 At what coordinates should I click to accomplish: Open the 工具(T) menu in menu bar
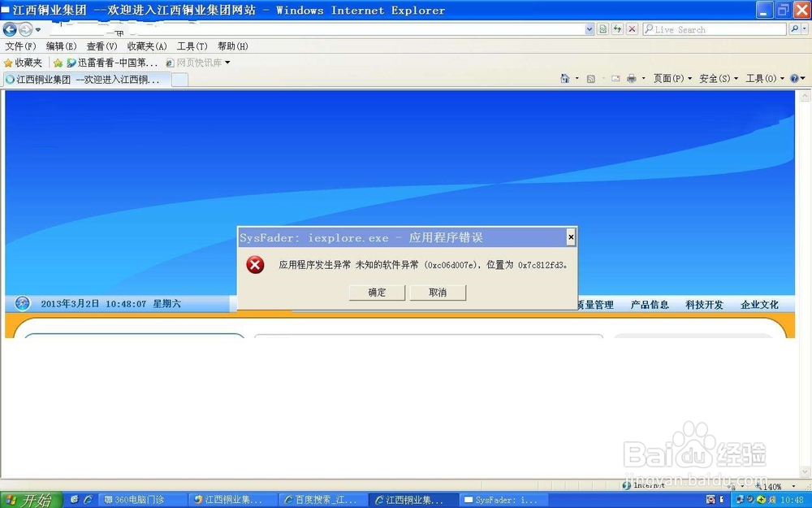tap(192, 46)
